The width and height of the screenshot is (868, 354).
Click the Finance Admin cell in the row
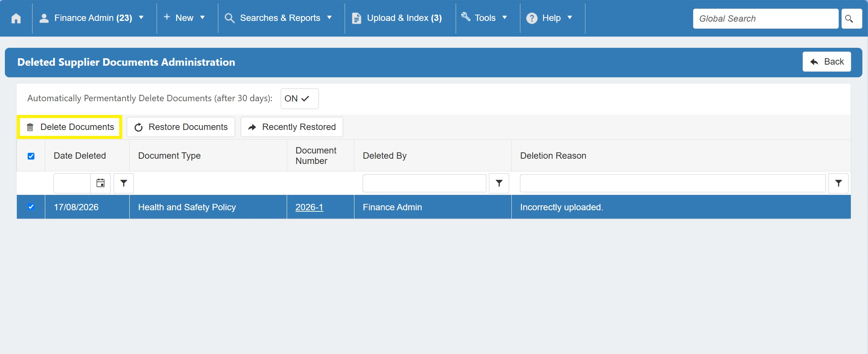(x=433, y=207)
